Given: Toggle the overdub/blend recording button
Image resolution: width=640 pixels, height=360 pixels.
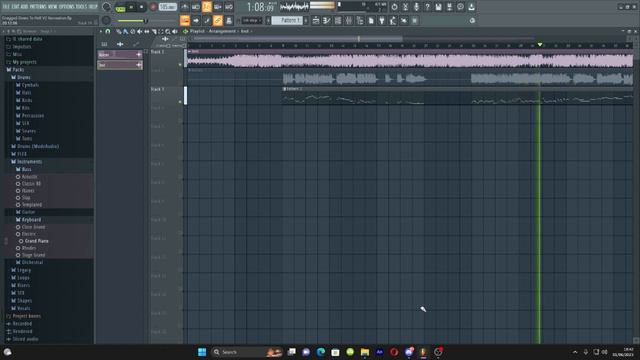Looking at the screenshot, I should click(218, 7).
